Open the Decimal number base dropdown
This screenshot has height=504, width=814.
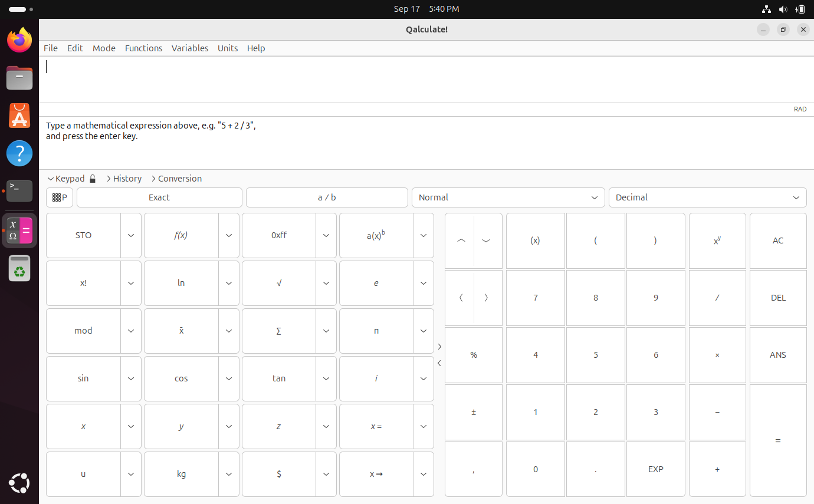tap(707, 197)
